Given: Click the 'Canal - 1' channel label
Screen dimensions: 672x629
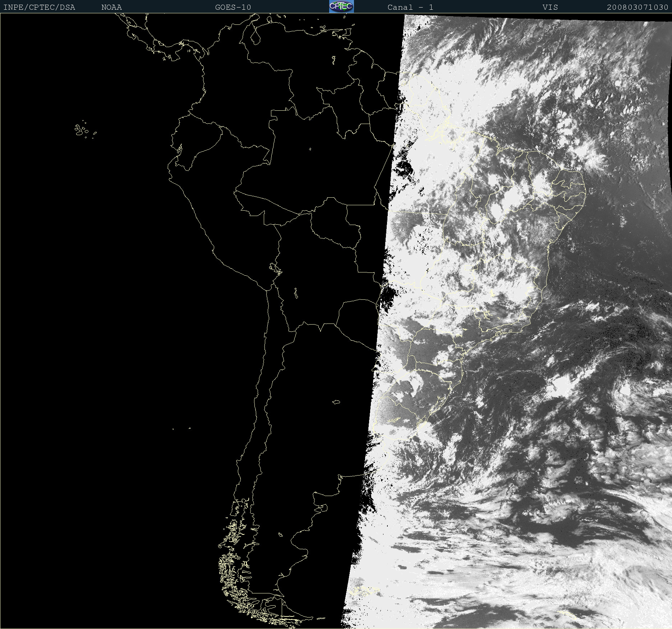Looking at the screenshot, I should tap(410, 7).
